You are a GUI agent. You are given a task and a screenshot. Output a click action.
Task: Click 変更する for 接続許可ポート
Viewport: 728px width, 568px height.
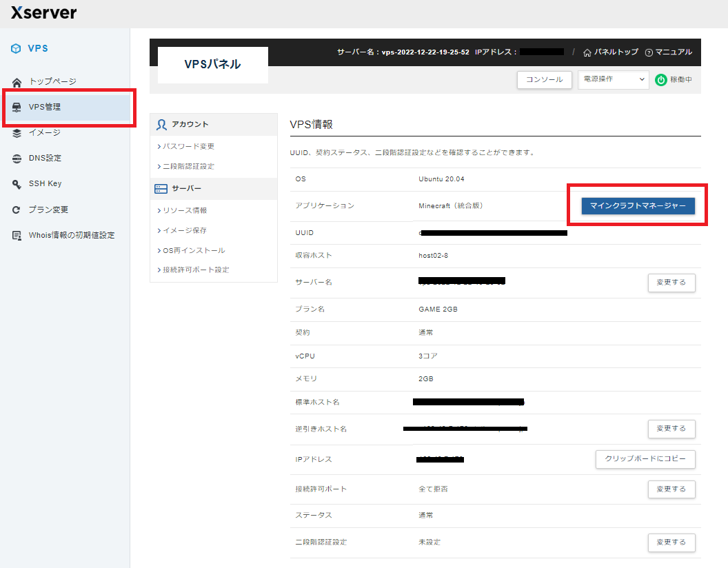[671, 489]
